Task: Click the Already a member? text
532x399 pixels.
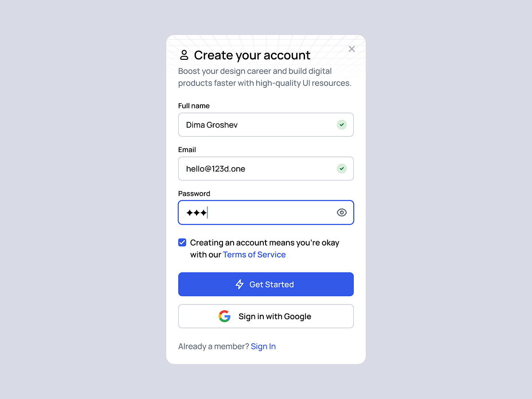Action: tap(214, 346)
